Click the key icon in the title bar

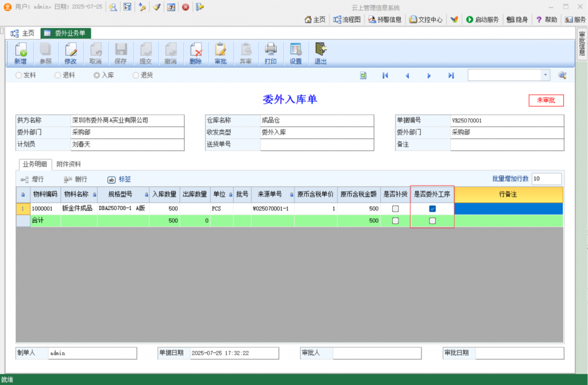tap(142, 7)
